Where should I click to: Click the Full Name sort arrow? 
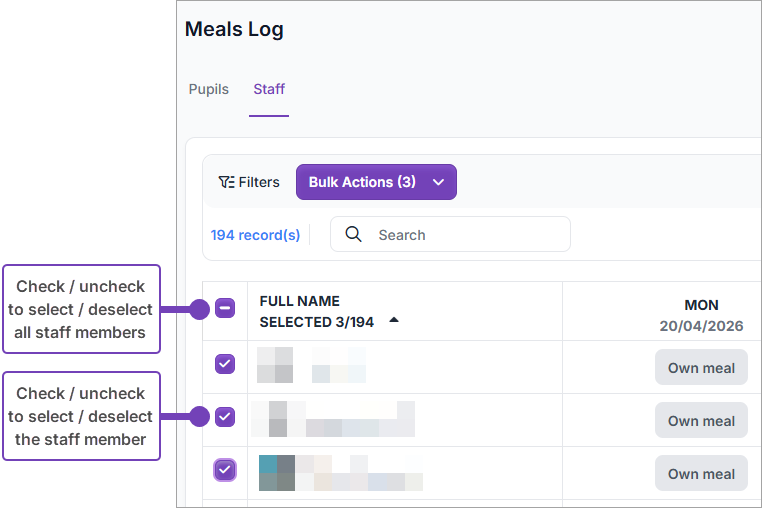tap(394, 321)
